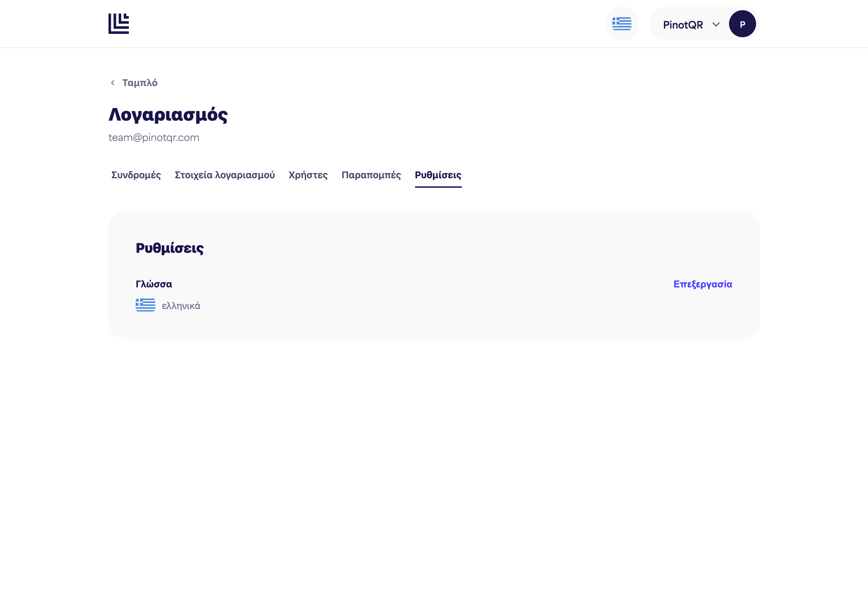Click the Greek flag next to ελληνικά
The image size is (868, 610).
(145, 305)
